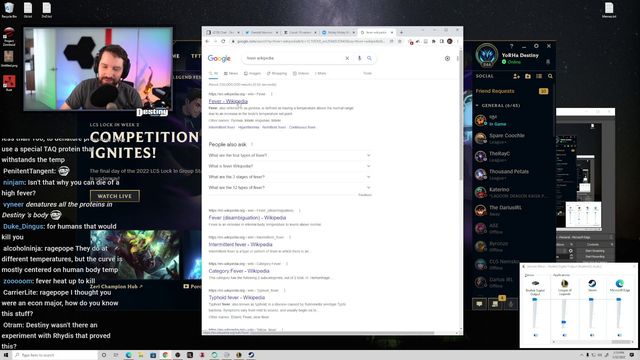The height and width of the screenshot is (360, 640).
Task: Toggle the Online status in League
Action: point(511,62)
